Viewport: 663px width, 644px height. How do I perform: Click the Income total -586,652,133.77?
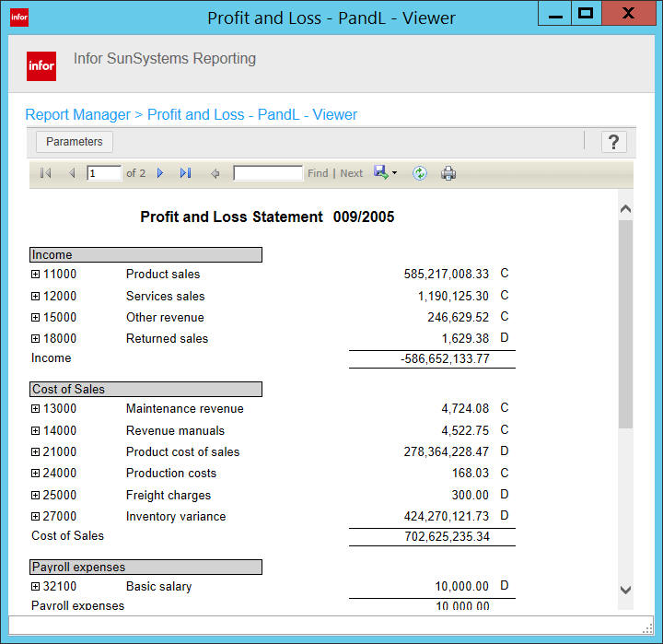(x=445, y=358)
